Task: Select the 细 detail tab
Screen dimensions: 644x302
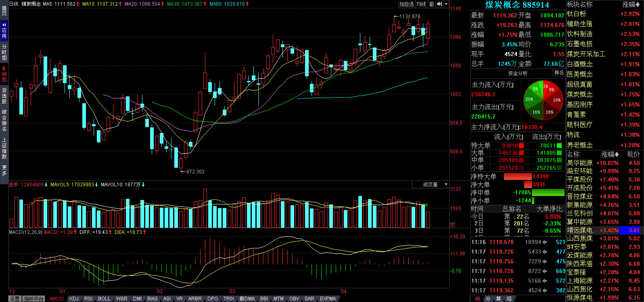Action: (x=477, y=299)
